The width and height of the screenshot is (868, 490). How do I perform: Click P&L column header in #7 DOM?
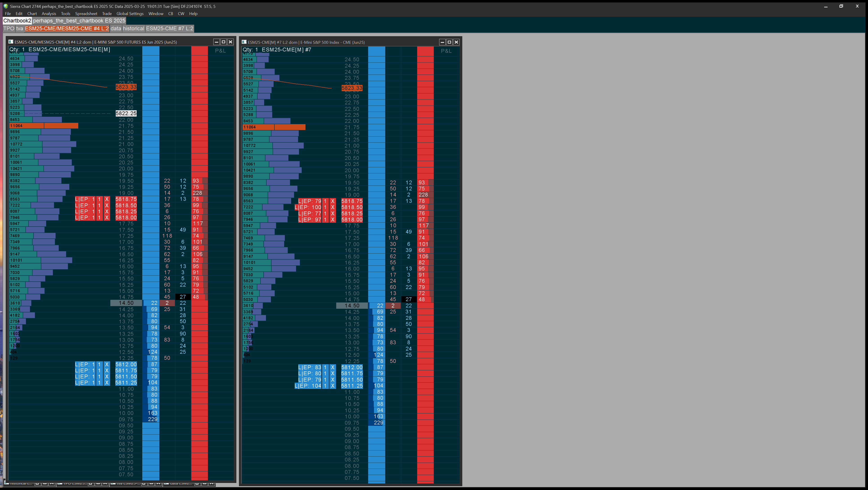446,51
